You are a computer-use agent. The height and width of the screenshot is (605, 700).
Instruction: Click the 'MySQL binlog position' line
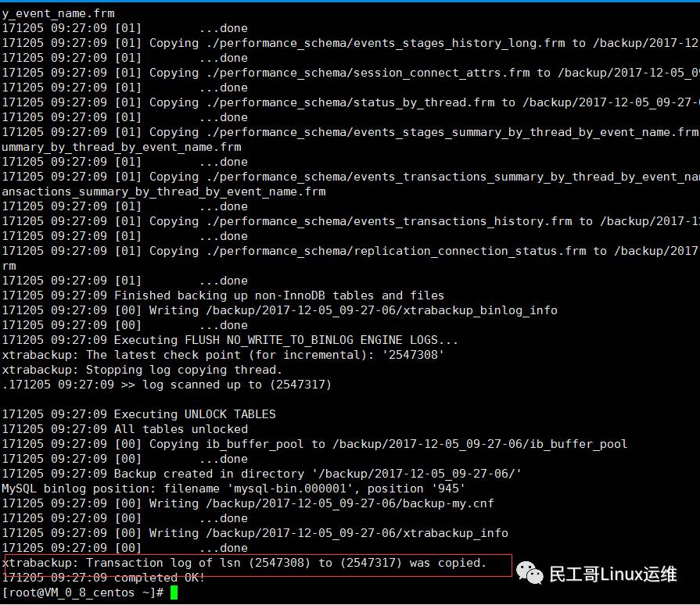[x=234, y=489]
